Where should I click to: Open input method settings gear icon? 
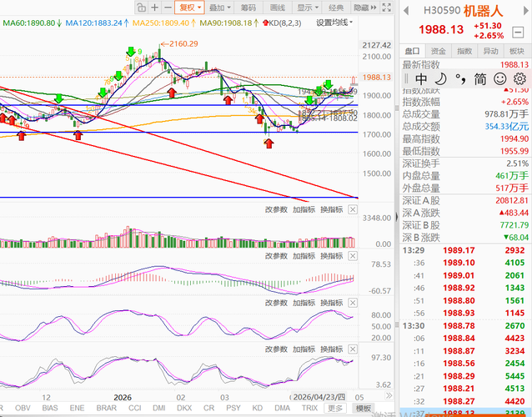pos(519,78)
